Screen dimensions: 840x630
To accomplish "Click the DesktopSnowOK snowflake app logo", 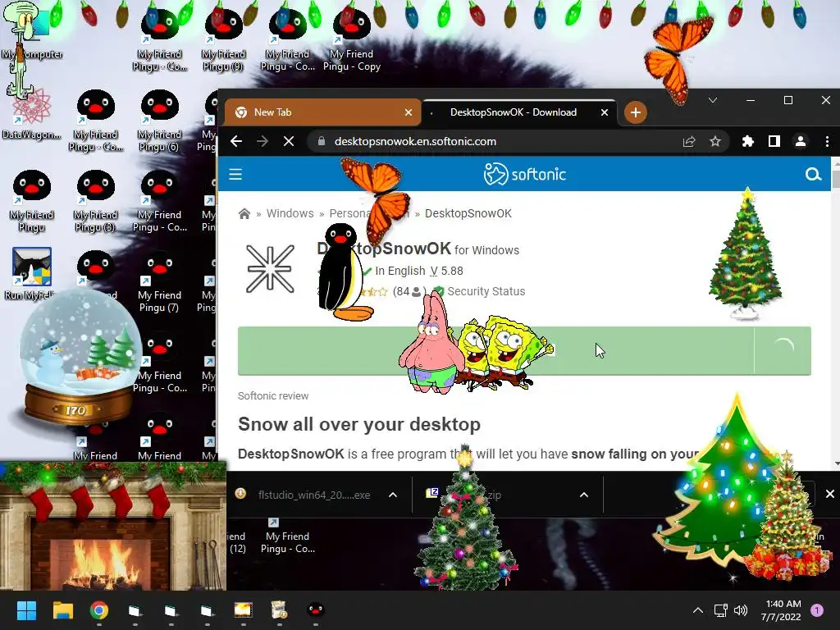I will (270, 269).
